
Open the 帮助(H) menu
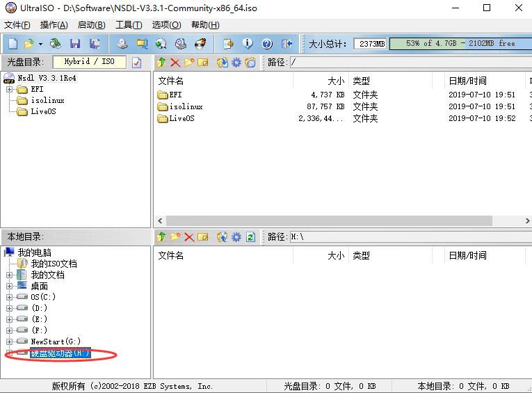pyautogui.click(x=205, y=25)
